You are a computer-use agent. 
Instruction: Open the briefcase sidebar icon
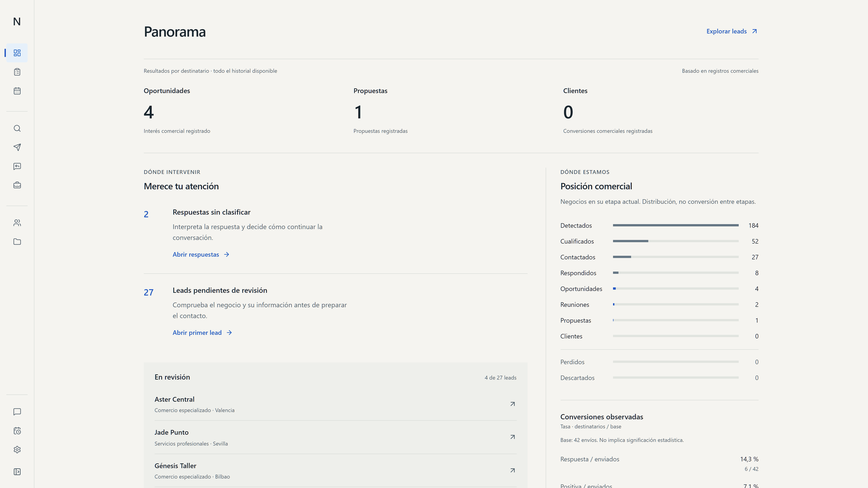click(x=17, y=185)
